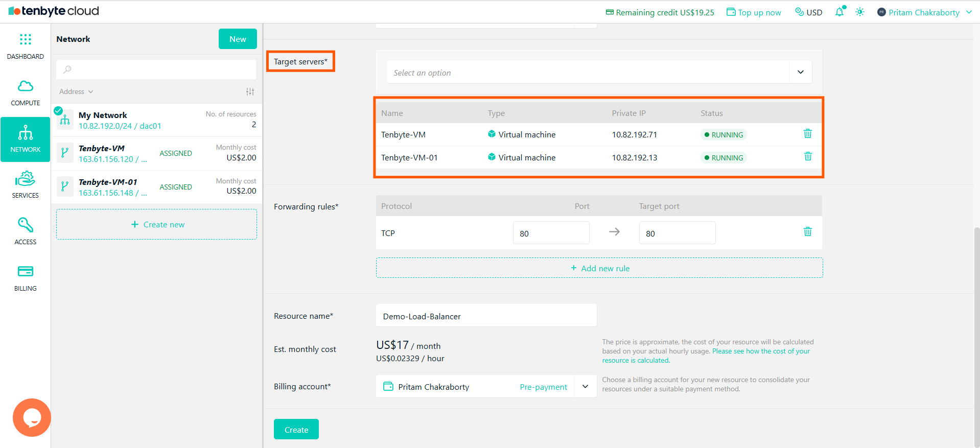The height and width of the screenshot is (448, 980).
Task: Click Tenbyte-VM virtual machine cube icon
Action: pos(492,134)
